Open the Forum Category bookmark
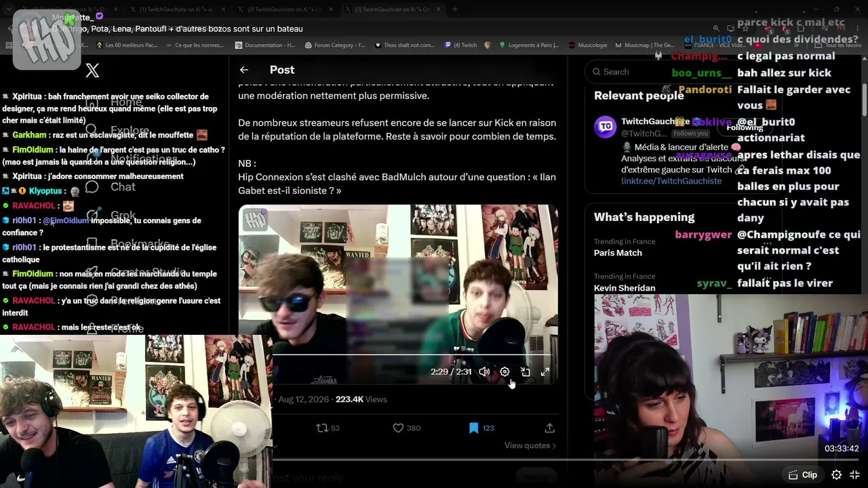This screenshot has height=488, width=868. click(334, 45)
